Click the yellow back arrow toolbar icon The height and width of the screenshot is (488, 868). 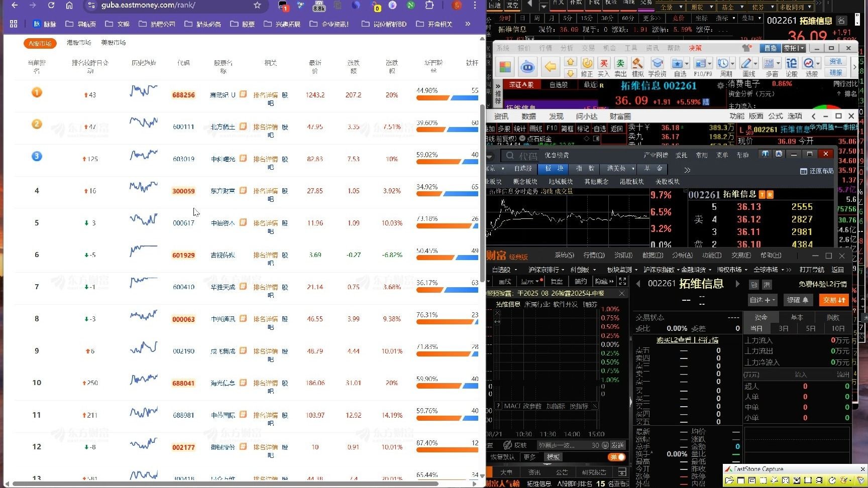tap(551, 66)
